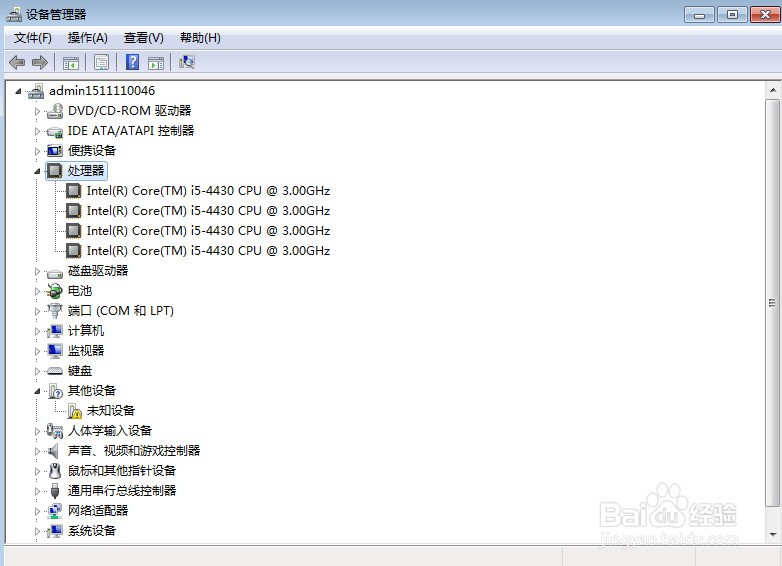The image size is (782, 566).
Task: Select the root node admin1511110046
Action: point(102,91)
